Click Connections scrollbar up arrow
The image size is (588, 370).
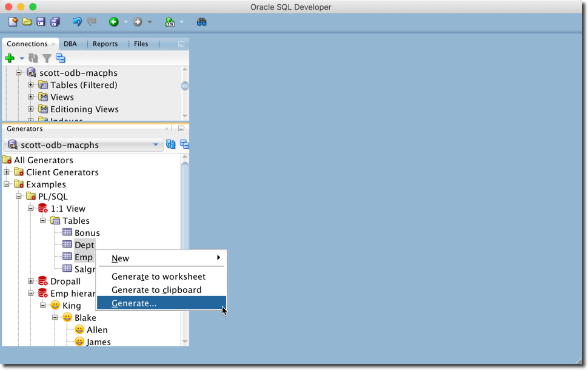(x=185, y=69)
